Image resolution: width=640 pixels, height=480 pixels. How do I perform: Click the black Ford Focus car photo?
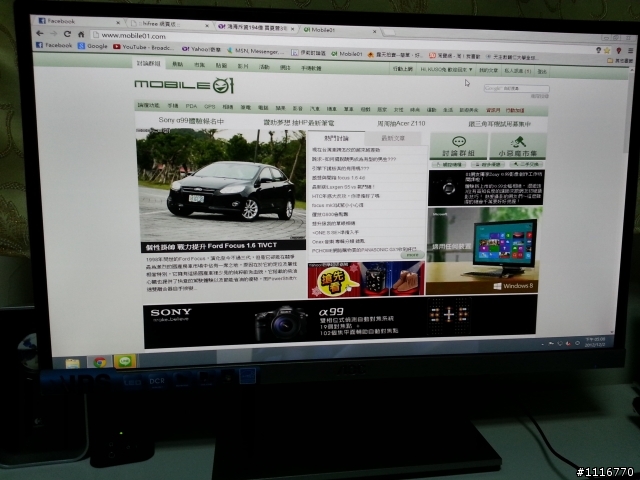(x=221, y=185)
